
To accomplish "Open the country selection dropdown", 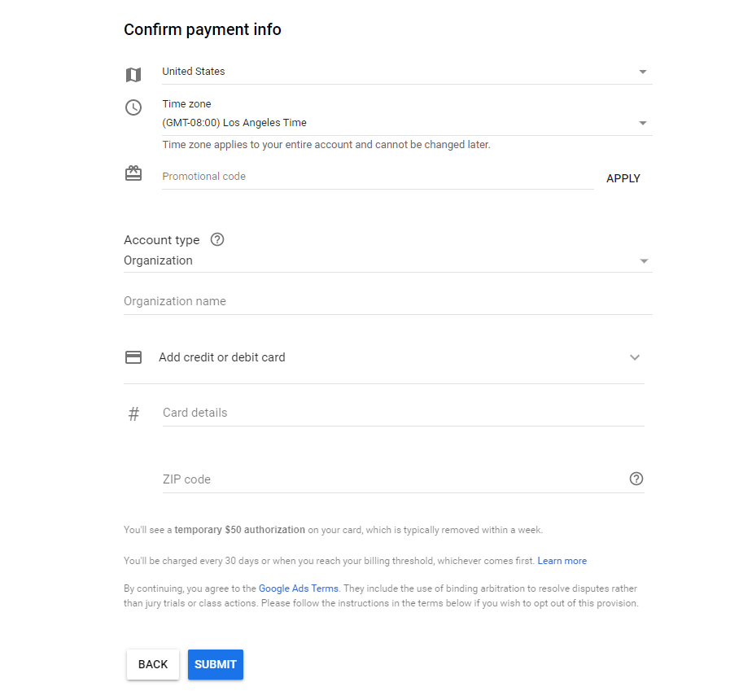I will click(x=643, y=72).
